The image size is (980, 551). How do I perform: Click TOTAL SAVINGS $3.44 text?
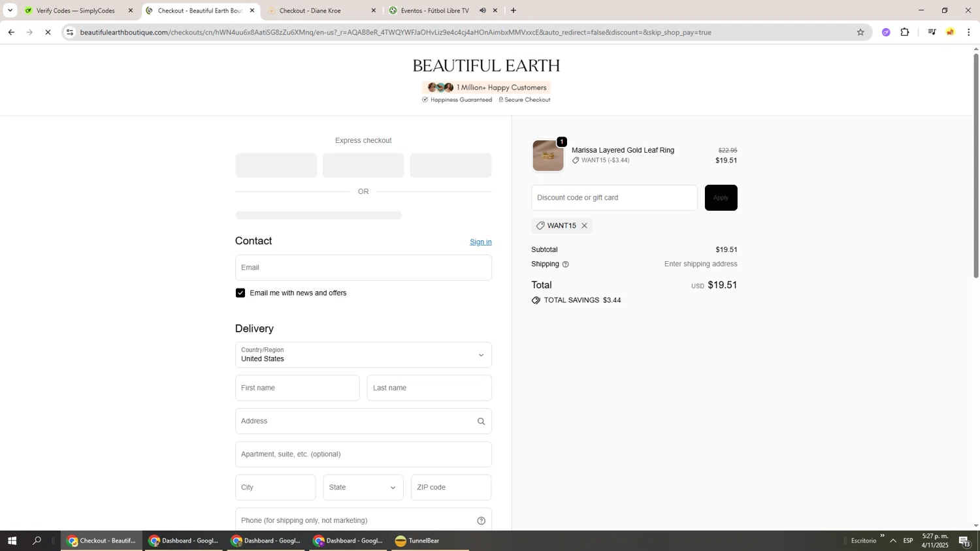[582, 300]
